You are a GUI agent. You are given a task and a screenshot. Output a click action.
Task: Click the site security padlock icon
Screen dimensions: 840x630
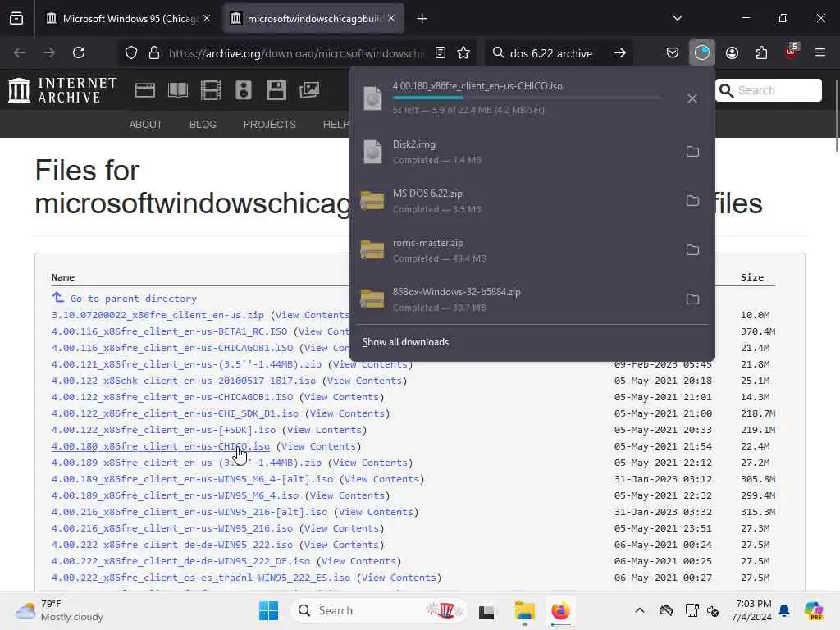[x=154, y=53]
